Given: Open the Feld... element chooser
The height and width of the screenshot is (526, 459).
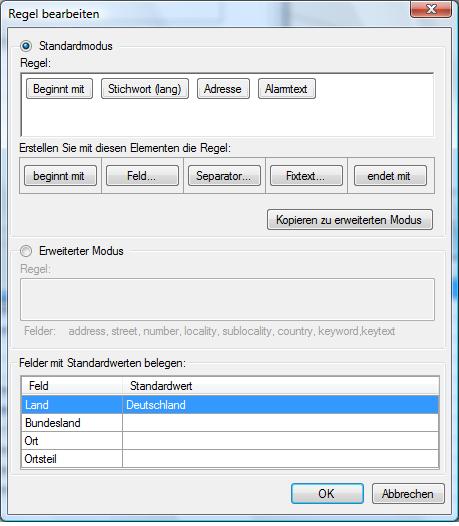Looking at the screenshot, I should [x=142, y=175].
